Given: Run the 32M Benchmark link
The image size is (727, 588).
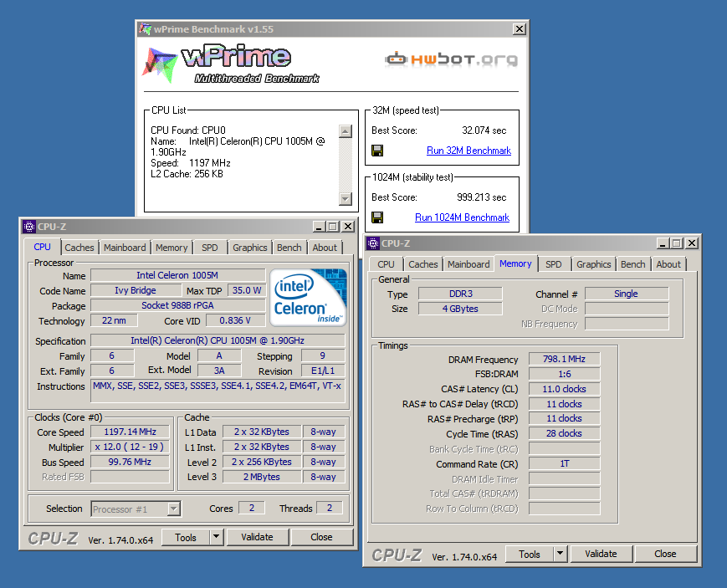Looking at the screenshot, I should [x=468, y=151].
